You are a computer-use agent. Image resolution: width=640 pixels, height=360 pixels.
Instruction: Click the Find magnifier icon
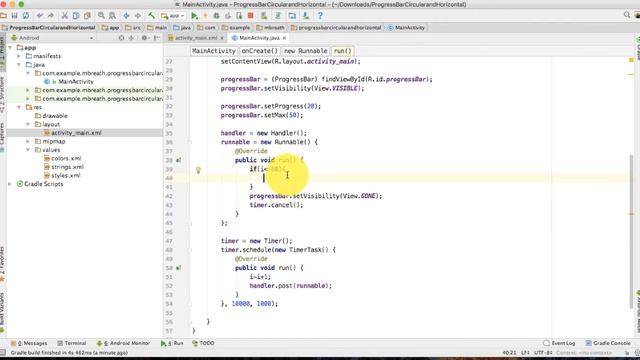point(101,16)
